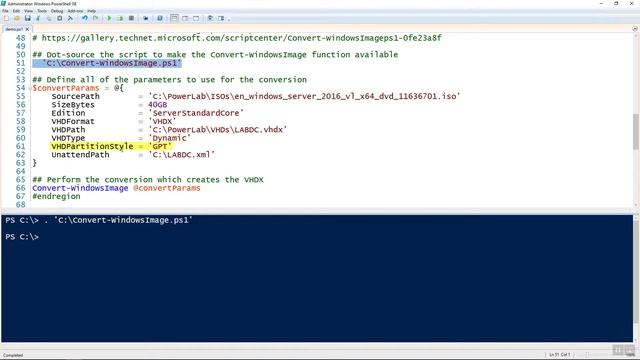Click the Convert-WindowsImage command on line 66
The height and width of the screenshot is (360, 640).
pyautogui.click(x=80, y=188)
